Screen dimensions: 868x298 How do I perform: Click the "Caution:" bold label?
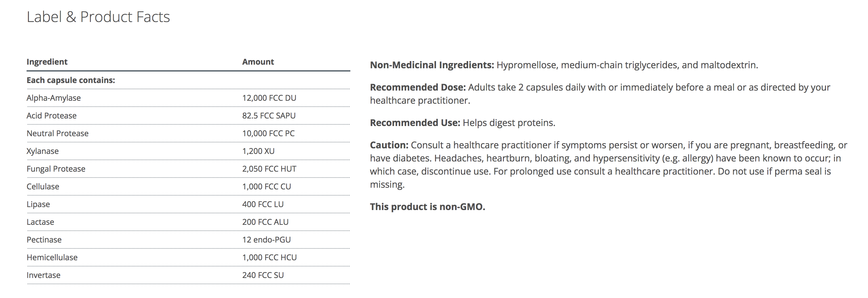(x=389, y=145)
